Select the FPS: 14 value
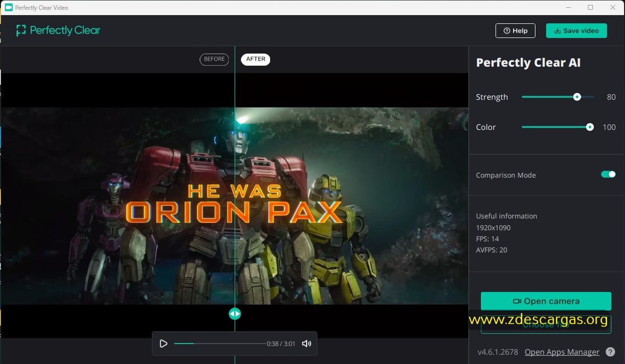Viewport: 625px width, 364px height. coord(487,239)
